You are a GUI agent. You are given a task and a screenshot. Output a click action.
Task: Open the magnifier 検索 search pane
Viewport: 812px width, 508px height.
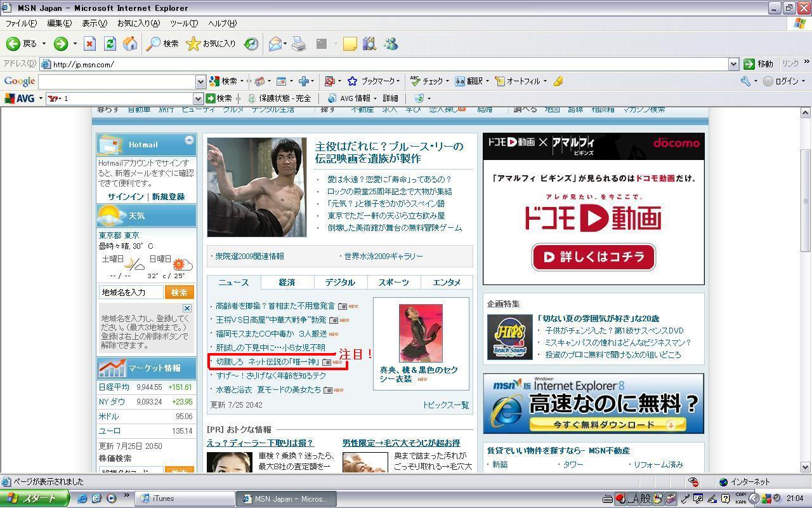pyautogui.click(x=162, y=44)
